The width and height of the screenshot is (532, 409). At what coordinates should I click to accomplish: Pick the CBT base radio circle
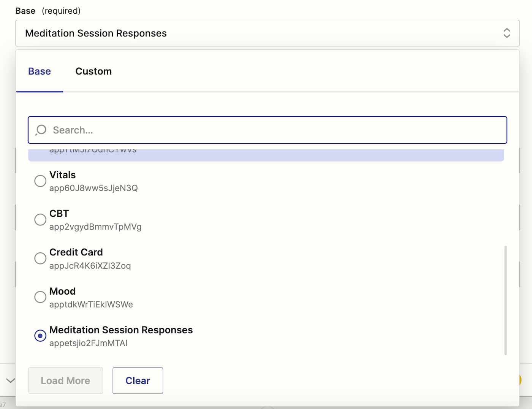pyautogui.click(x=40, y=220)
